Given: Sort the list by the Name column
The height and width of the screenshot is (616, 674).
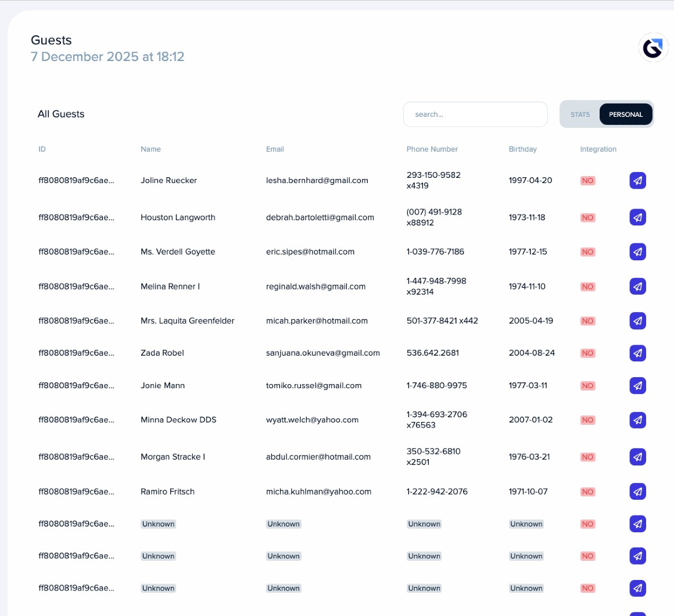Looking at the screenshot, I should pos(150,149).
